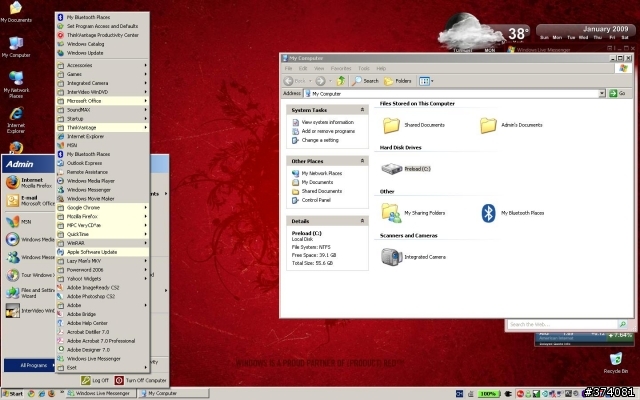Switch to My Computer taskbar button
Image resolution: width=640 pixels, height=400 pixels.
coord(173,393)
